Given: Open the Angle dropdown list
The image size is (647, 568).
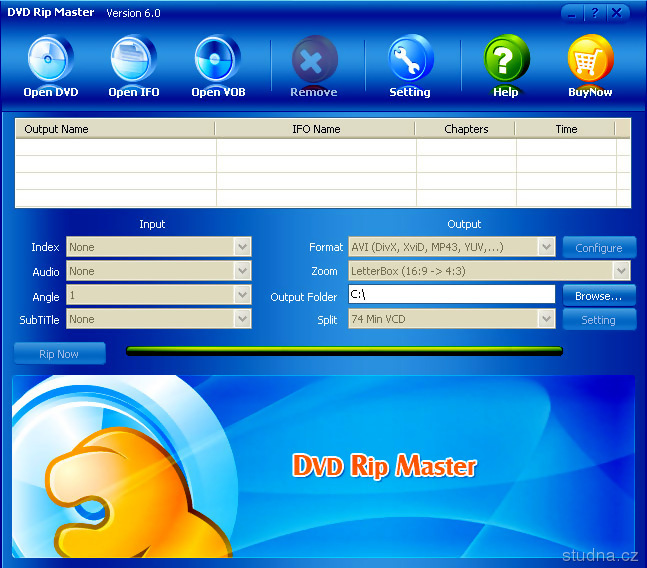Looking at the screenshot, I should (x=242, y=295).
